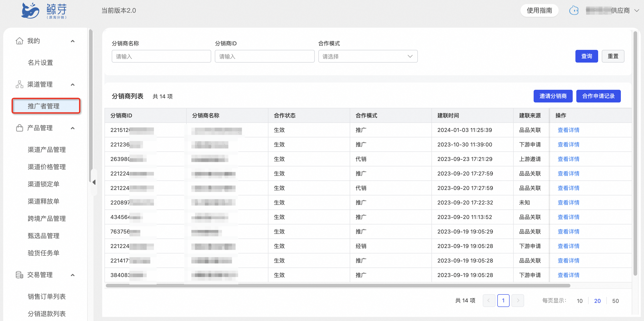Open the 合作模式 dropdown
This screenshot has height=321, width=644.
pos(368,56)
